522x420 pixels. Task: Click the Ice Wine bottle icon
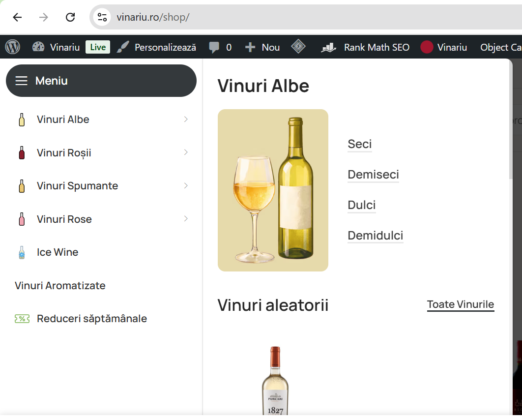22,252
